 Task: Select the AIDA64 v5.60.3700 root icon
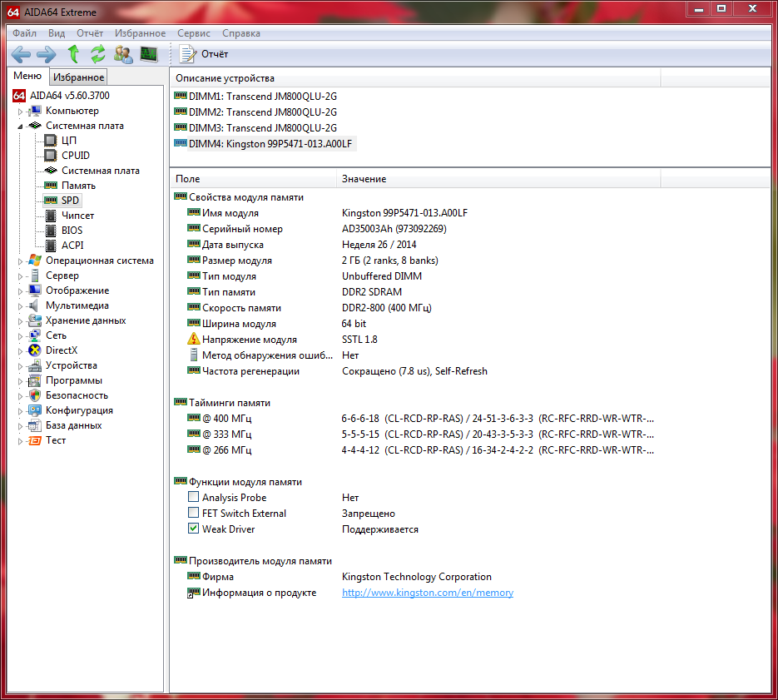click(x=19, y=96)
